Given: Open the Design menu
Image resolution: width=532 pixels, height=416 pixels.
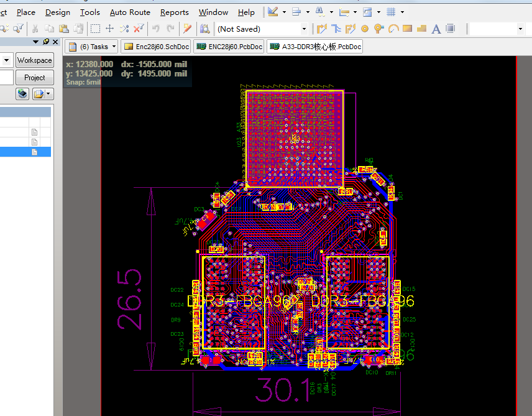Looking at the screenshot, I should 58,12.
